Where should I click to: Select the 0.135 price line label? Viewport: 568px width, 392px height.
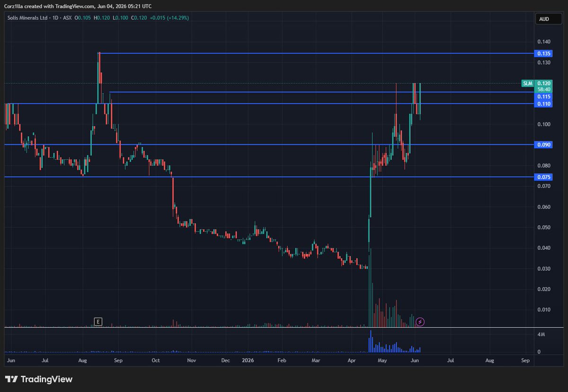tap(544, 53)
